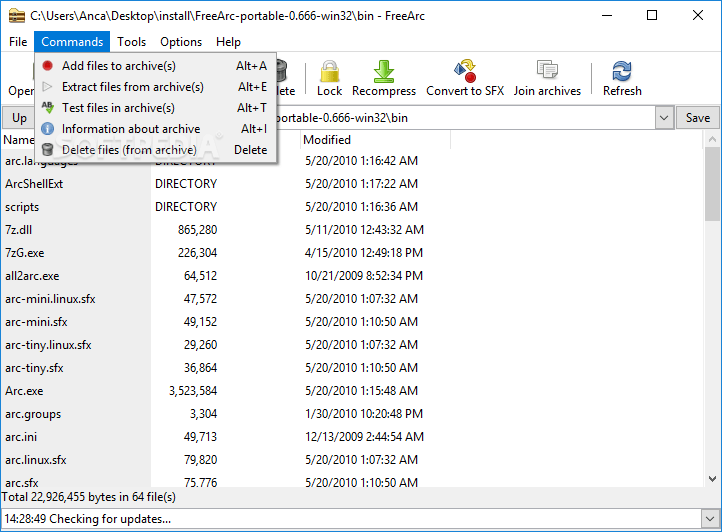Viewport: 722px width, 532px height.
Task: Click the scroll up arrow of file list
Action: click(x=712, y=139)
